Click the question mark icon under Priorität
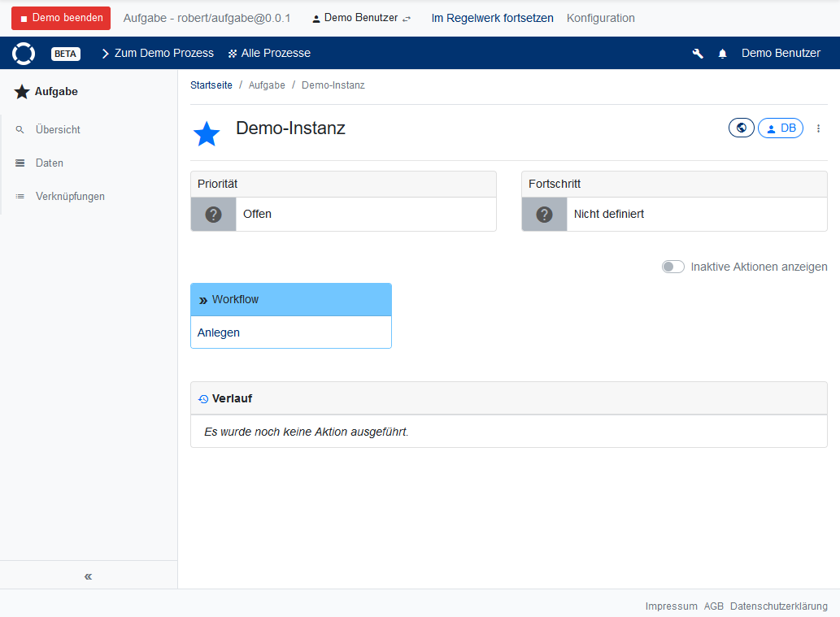This screenshot has width=840, height=617. (x=213, y=215)
